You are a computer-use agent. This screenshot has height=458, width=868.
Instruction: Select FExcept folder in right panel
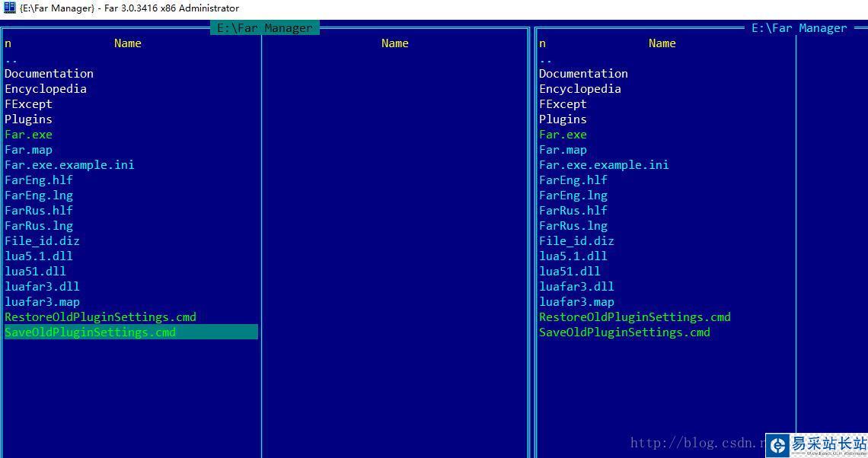coord(563,104)
